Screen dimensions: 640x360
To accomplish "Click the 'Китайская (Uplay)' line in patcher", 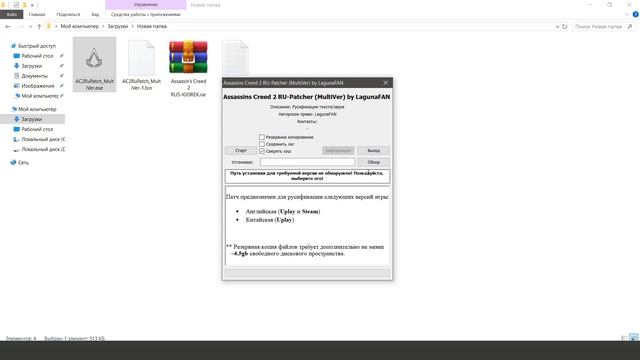I will point(270,220).
